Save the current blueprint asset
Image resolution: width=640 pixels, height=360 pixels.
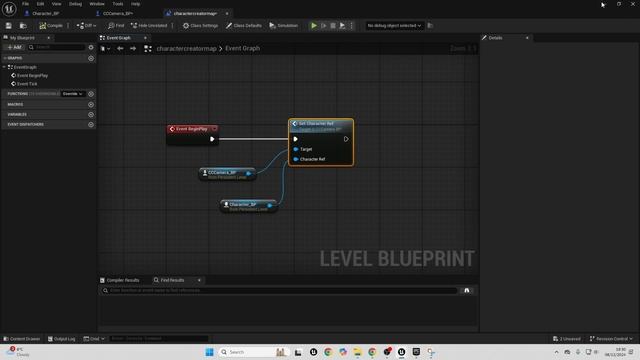[9, 26]
